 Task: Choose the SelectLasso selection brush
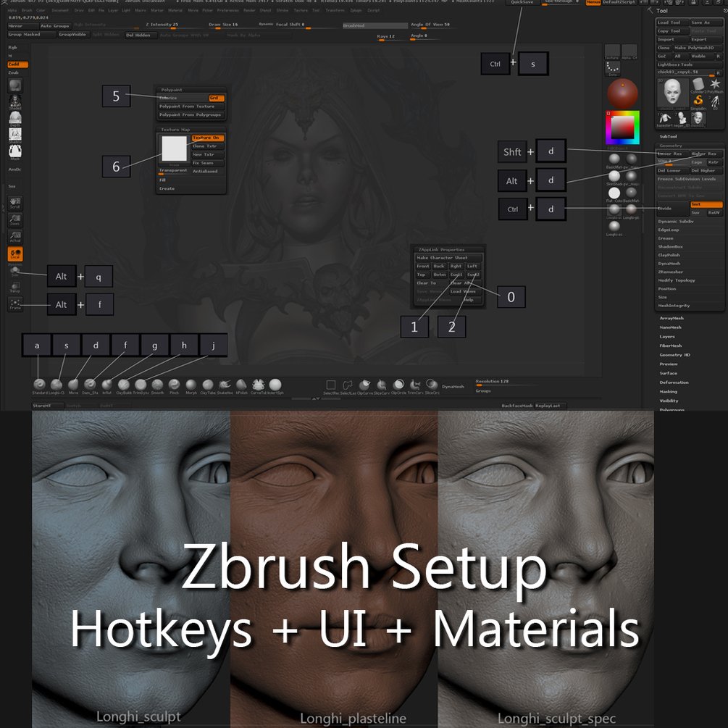[347, 385]
